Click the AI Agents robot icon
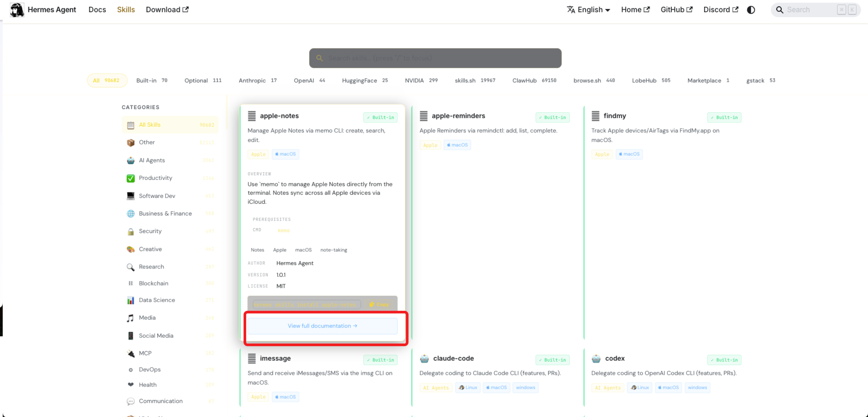This screenshot has height=417, width=868. pos(130,160)
